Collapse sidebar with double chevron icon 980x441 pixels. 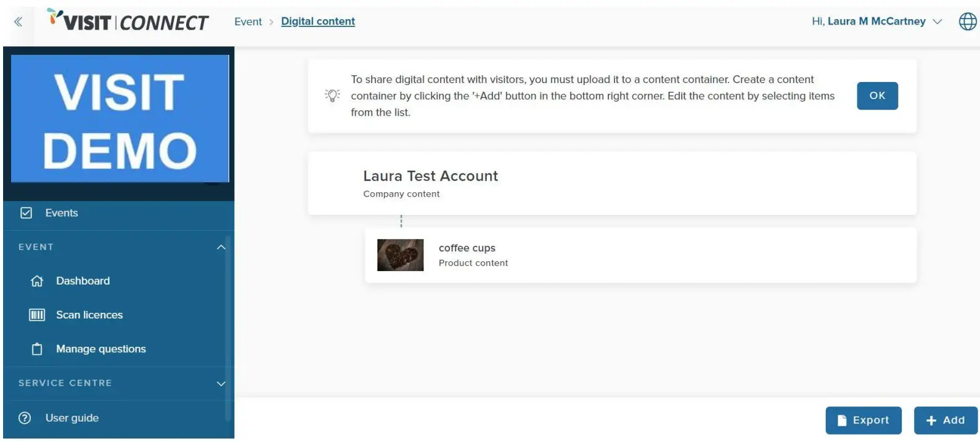click(18, 22)
